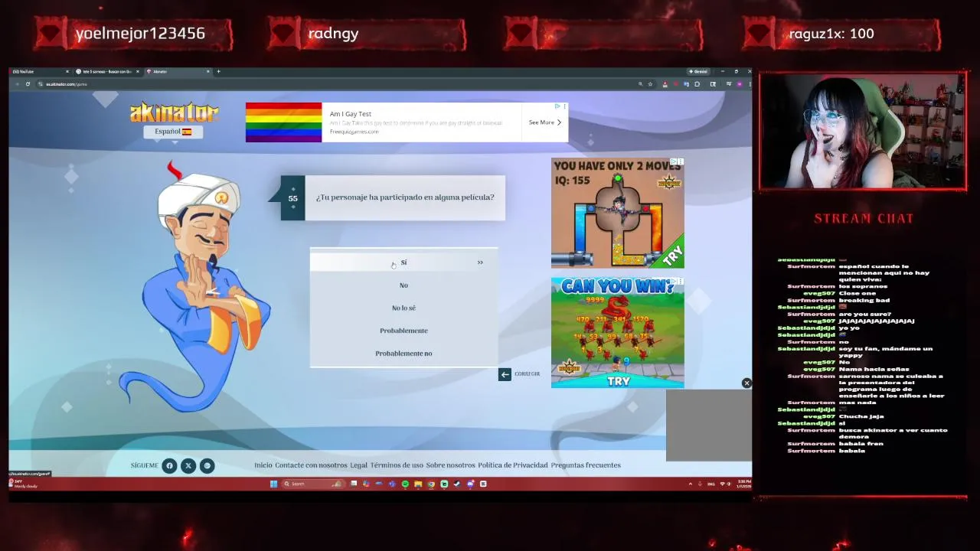This screenshot has width=980, height=551.
Task: Select the Probablemente answer
Action: pos(403,331)
